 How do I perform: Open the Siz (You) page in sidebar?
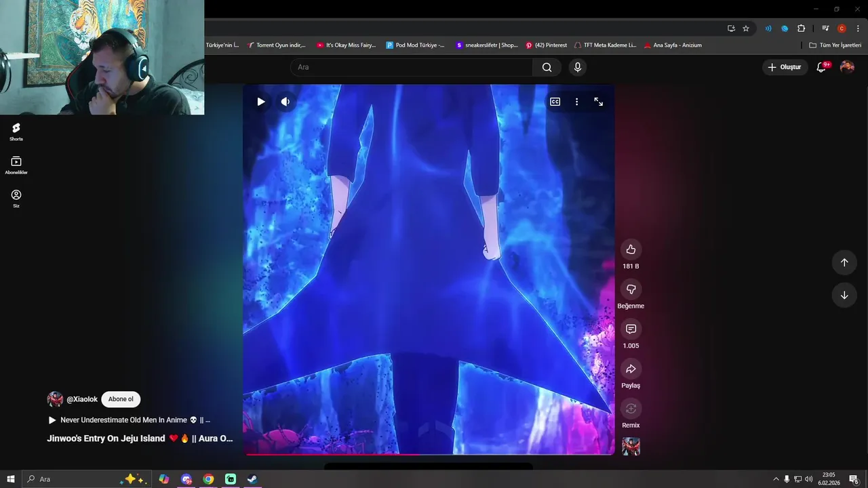tap(16, 198)
